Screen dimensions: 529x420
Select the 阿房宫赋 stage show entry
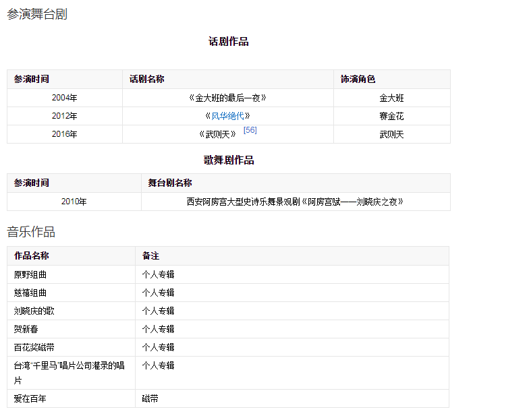tap(295, 202)
